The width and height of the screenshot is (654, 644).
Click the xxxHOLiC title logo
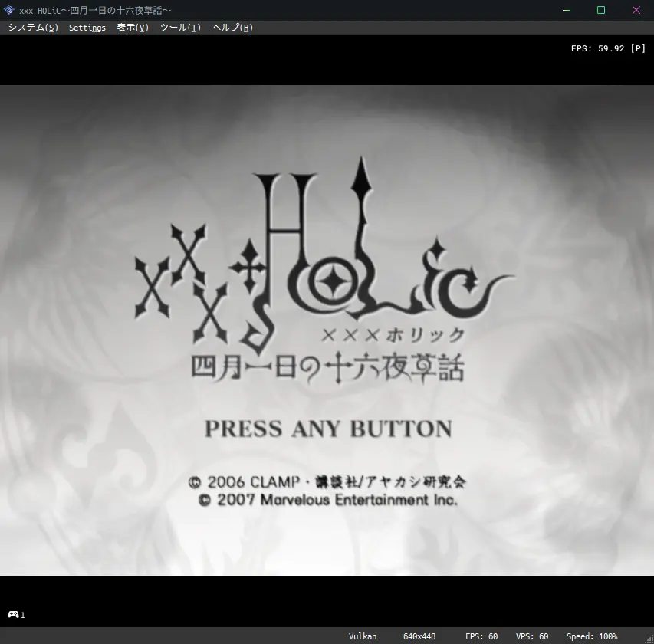coord(324,255)
